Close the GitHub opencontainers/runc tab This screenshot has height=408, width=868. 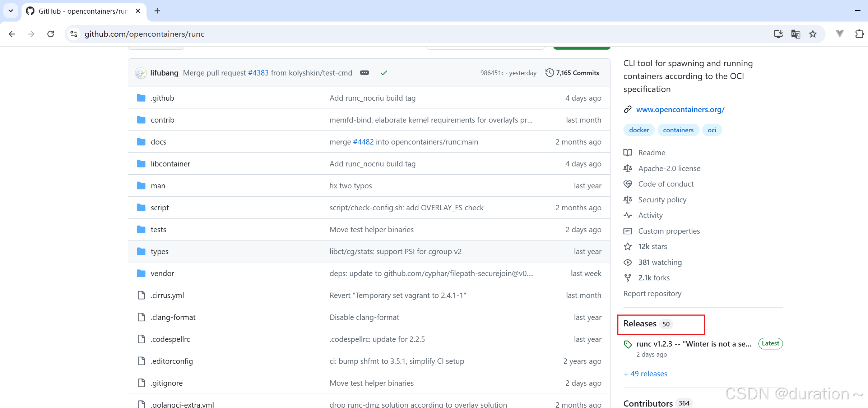point(138,11)
